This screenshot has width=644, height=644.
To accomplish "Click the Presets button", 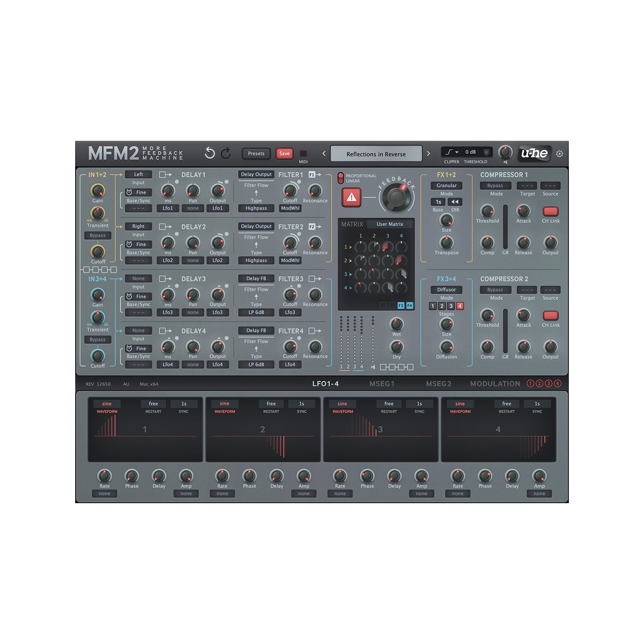I will (256, 154).
